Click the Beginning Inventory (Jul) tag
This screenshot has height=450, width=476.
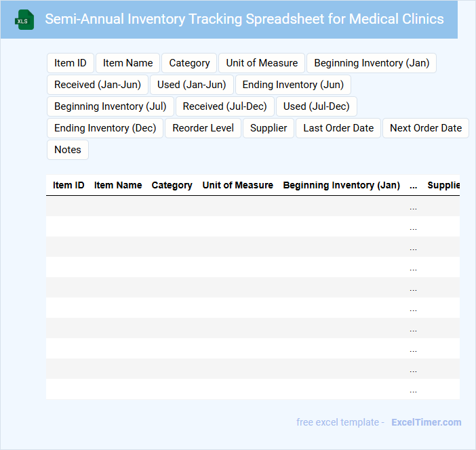pyautogui.click(x=111, y=106)
